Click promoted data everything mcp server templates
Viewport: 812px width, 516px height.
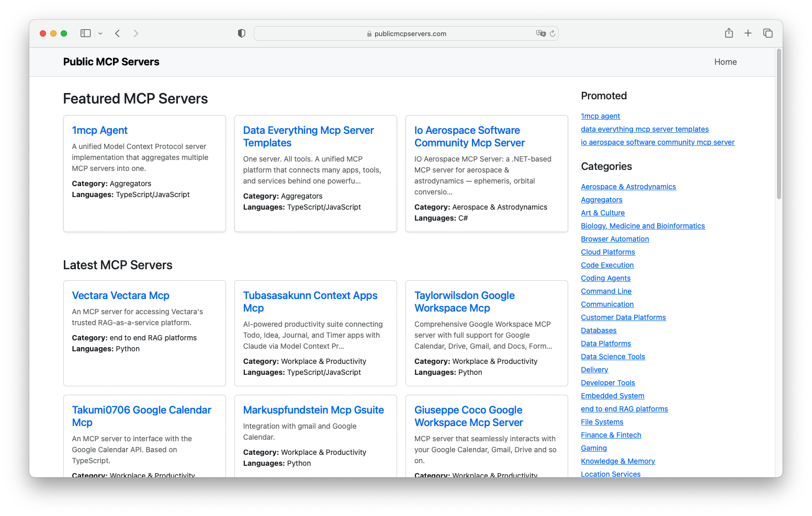coord(645,129)
